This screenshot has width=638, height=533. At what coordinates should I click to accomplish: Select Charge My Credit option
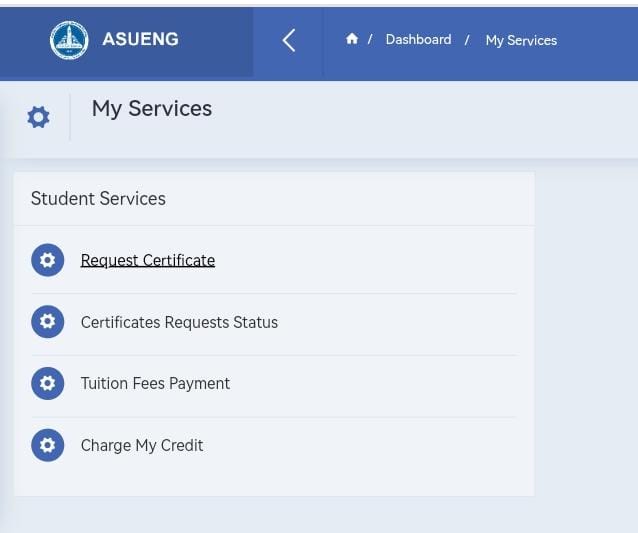(x=142, y=445)
